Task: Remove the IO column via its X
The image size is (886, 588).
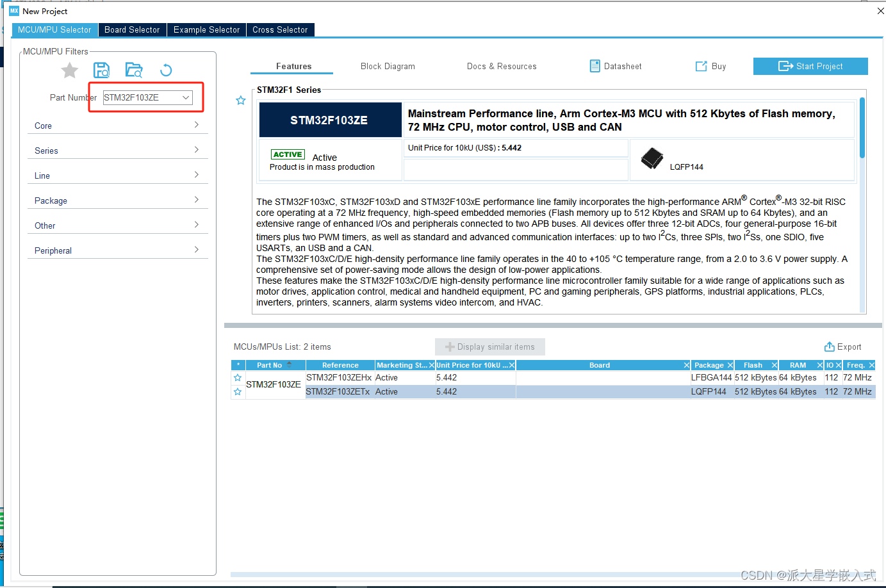Action: (x=838, y=365)
